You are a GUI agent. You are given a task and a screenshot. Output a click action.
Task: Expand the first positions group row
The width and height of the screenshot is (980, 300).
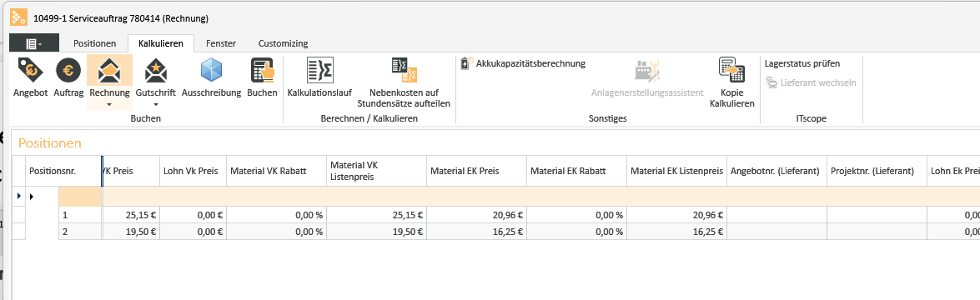click(x=31, y=197)
